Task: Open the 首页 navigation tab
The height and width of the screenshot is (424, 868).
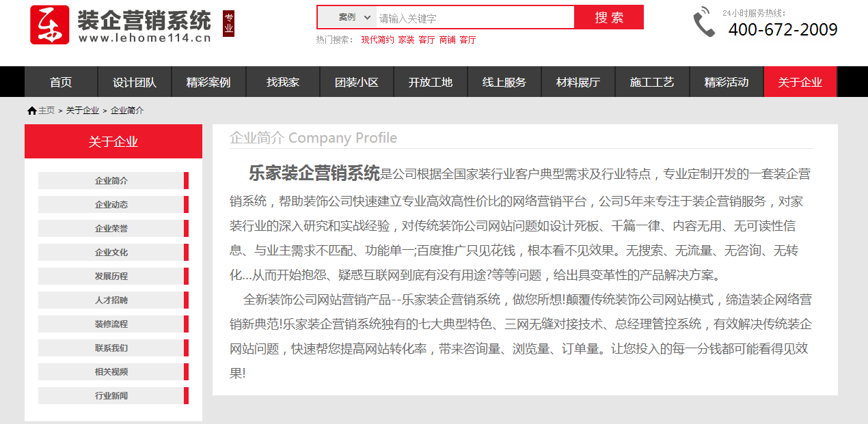Action: pyautogui.click(x=61, y=83)
